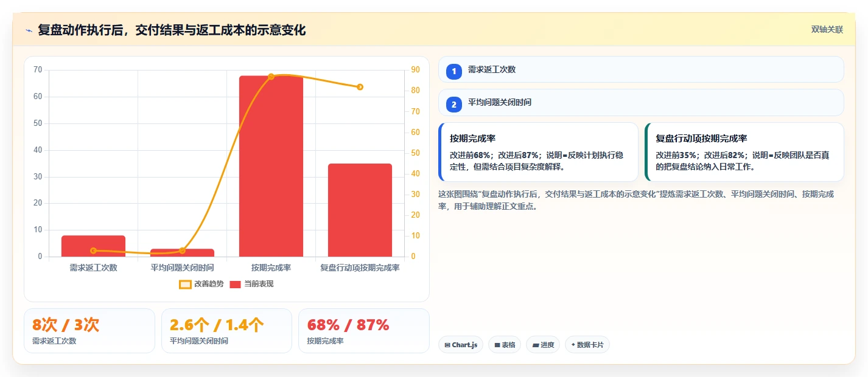Click the 8次 / 3次 stat card
Screen dimensions: 868x377
tap(89, 331)
